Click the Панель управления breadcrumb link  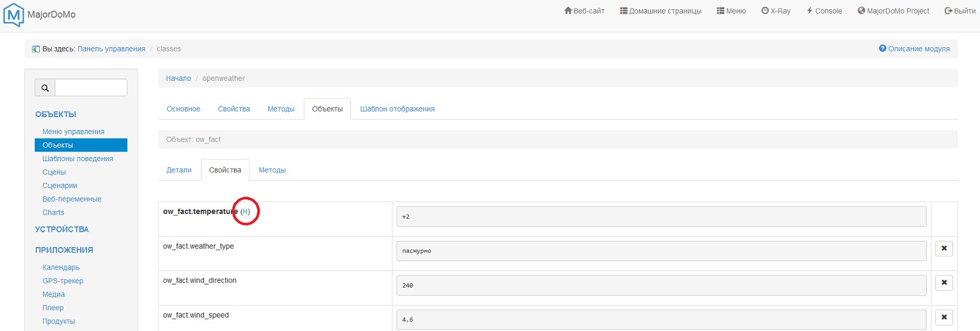click(x=111, y=49)
